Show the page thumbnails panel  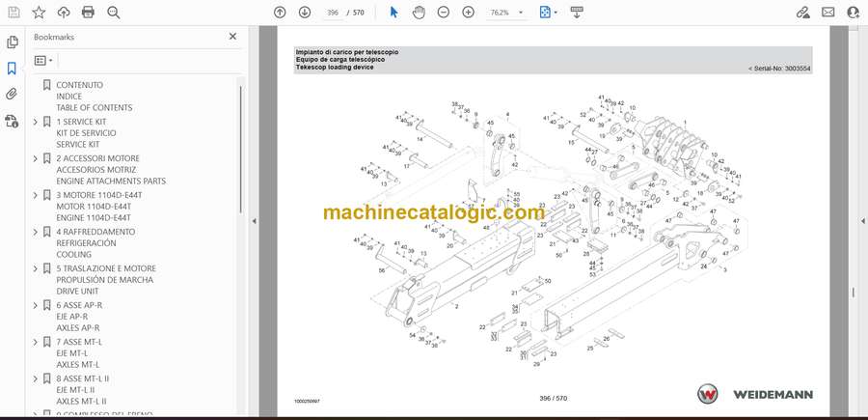pyautogui.click(x=13, y=42)
